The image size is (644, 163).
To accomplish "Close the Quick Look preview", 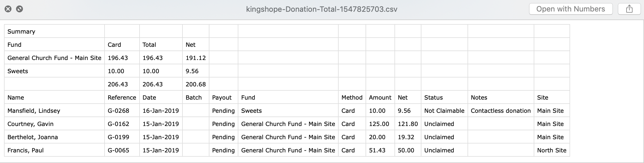I will (x=8, y=9).
